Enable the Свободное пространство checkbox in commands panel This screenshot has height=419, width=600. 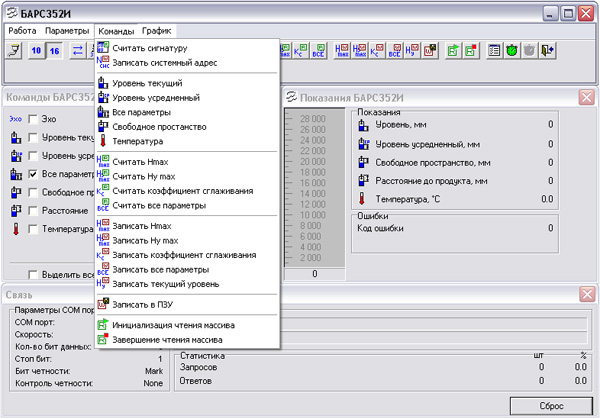pos(33,192)
